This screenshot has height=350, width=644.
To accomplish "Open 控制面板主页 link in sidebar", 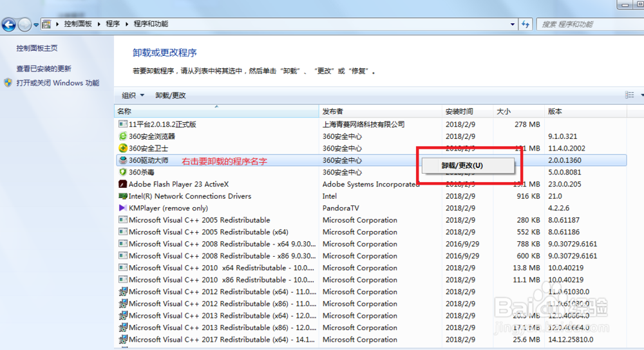I will tap(37, 48).
